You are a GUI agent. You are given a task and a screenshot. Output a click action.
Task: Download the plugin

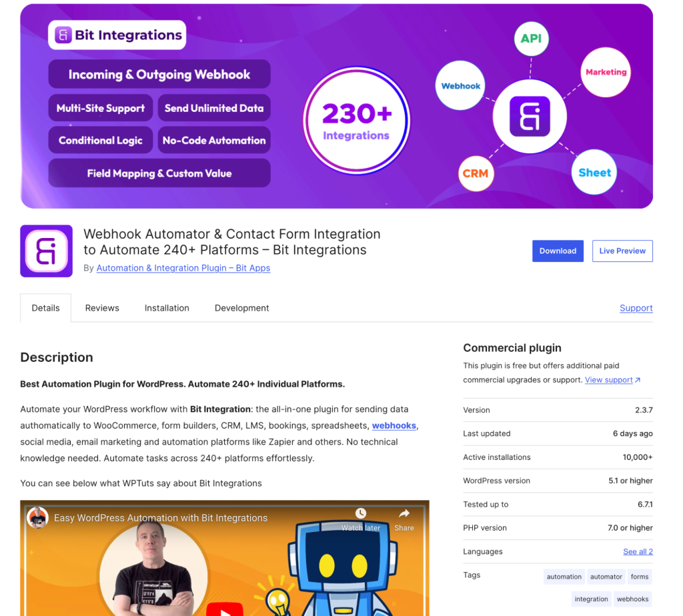tap(558, 251)
